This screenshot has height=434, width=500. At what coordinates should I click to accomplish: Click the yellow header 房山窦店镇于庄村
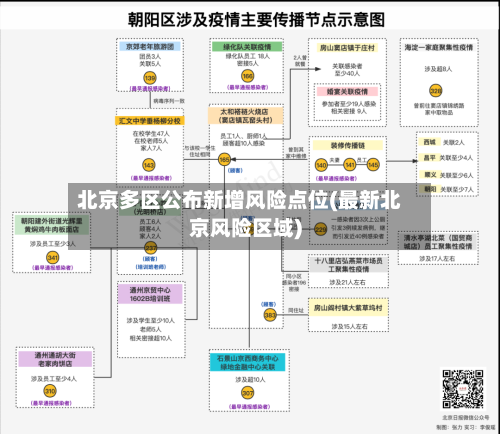tap(347, 48)
